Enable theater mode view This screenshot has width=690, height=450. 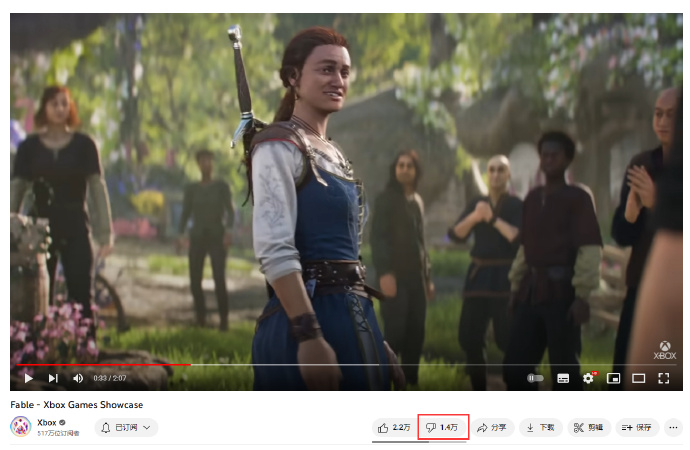639,378
